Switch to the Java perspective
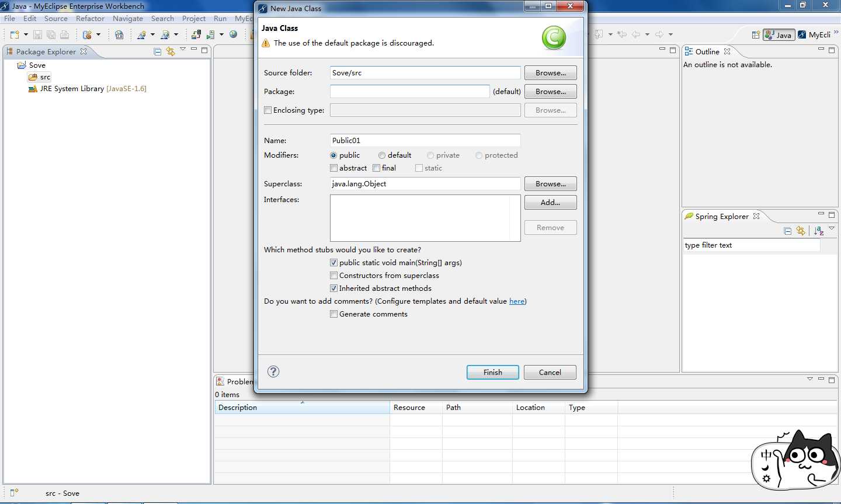The height and width of the screenshot is (504, 841). (x=779, y=35)
